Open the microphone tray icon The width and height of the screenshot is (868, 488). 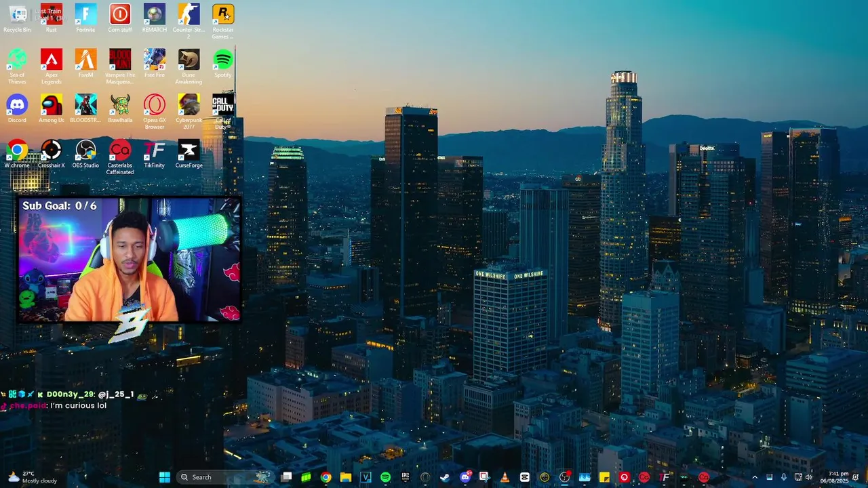click(x=784, y=477)
